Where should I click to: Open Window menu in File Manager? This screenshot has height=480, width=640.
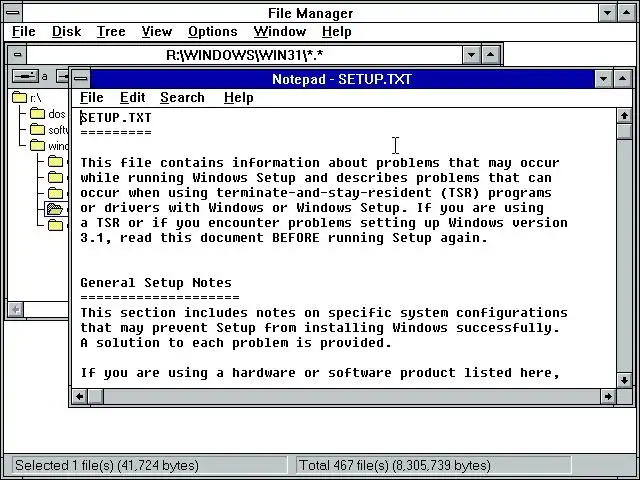[x=280, y=31]
